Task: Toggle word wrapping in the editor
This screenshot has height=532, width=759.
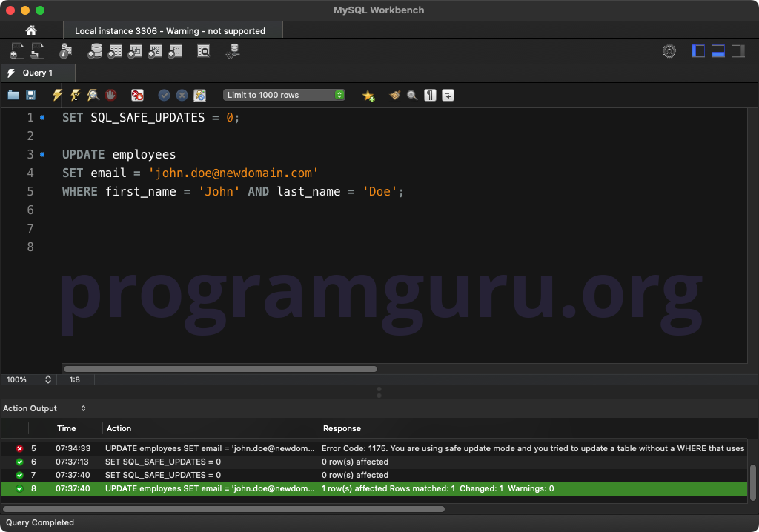Action: click(x=448, y=96)
